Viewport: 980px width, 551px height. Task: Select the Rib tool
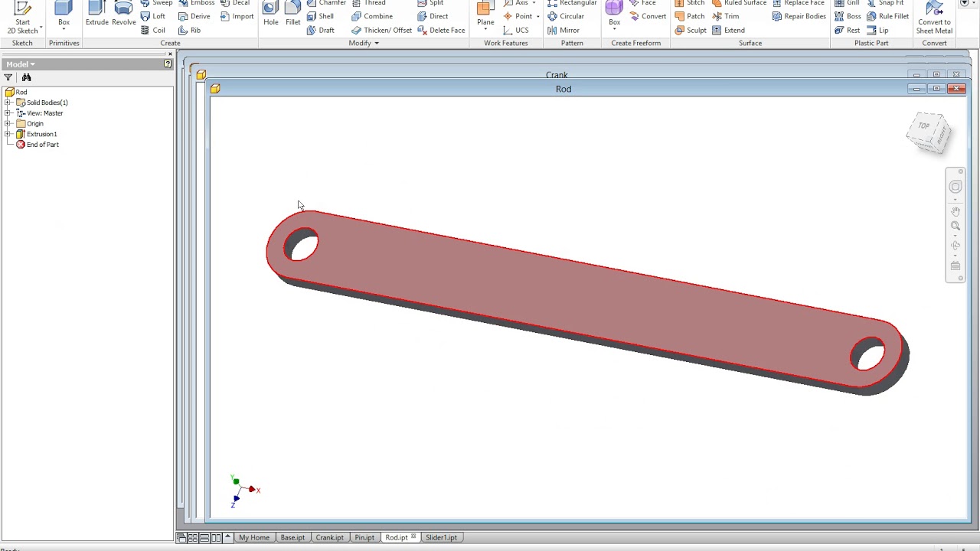click(x=190, y=30)
